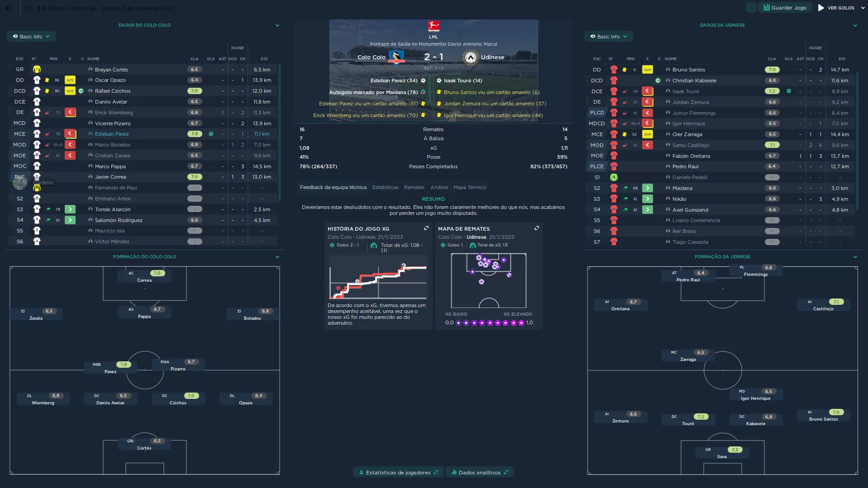Switch to the Mapa Térmico tab
The height and width of the screenshot is (488, 868).
pyautogui.click(x=470, y=187)
